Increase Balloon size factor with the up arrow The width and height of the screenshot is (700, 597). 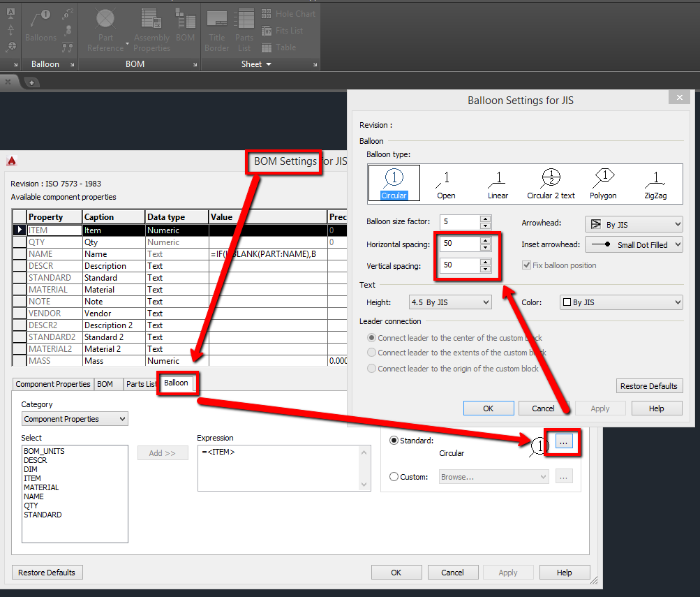pyautogui.click(x=486, y=218)
